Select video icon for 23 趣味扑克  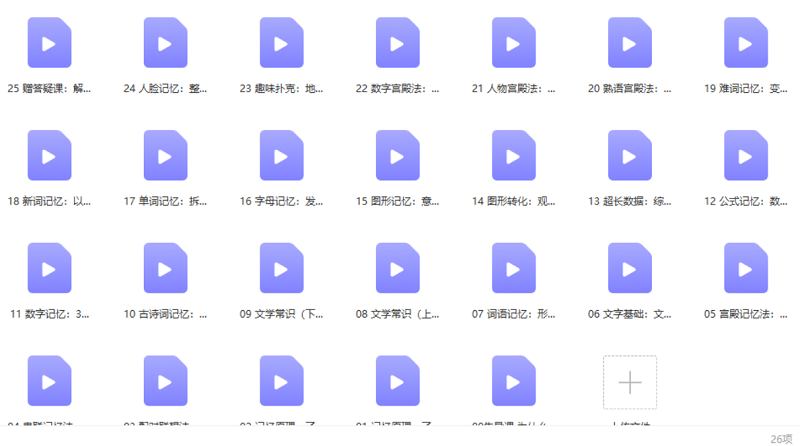(281, 43)
